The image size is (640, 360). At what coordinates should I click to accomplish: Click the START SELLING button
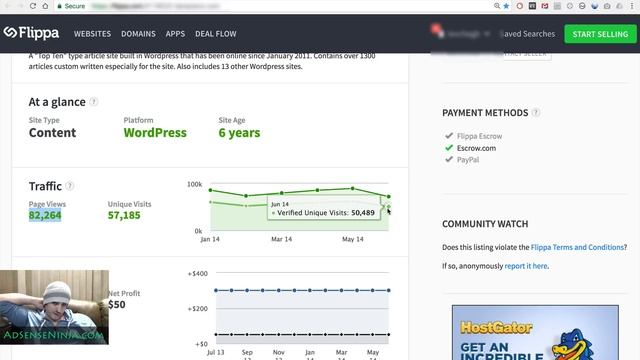[x=600, y=34]
